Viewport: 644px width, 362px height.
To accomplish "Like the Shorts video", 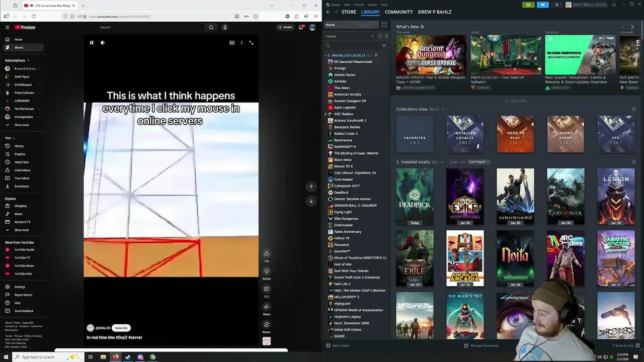I will coord(267,253).
